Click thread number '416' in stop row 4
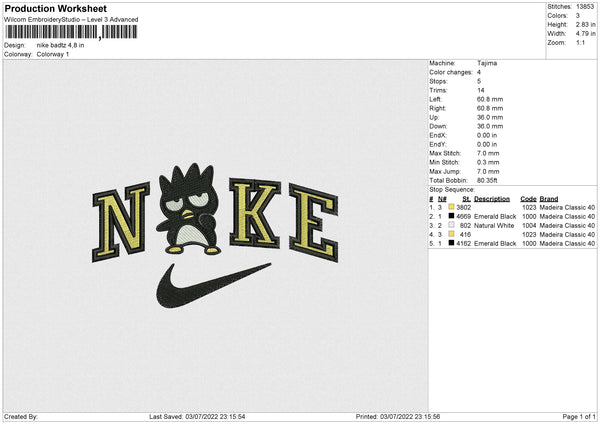600x424 pixels. [465, 235]
